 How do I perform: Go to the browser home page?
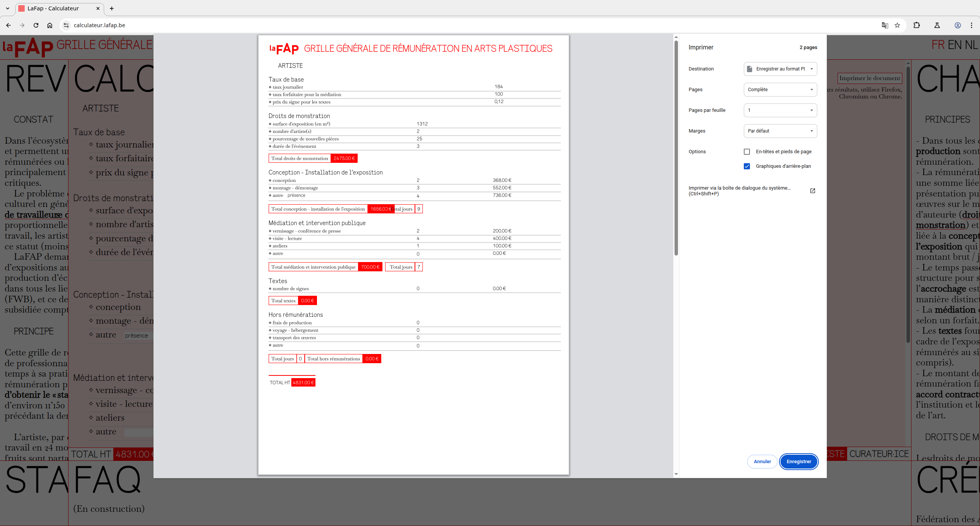(x=50, y=25)
